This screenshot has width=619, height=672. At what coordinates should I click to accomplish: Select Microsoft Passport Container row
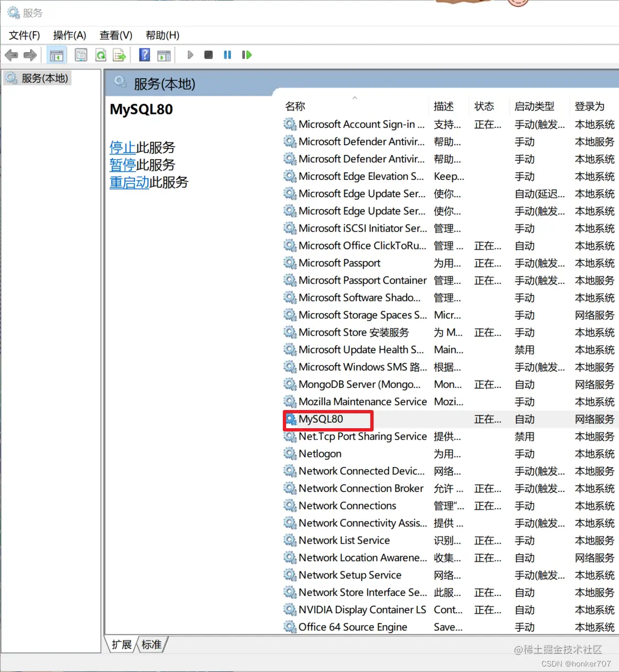pyautogui.click(x=450, y=280)
